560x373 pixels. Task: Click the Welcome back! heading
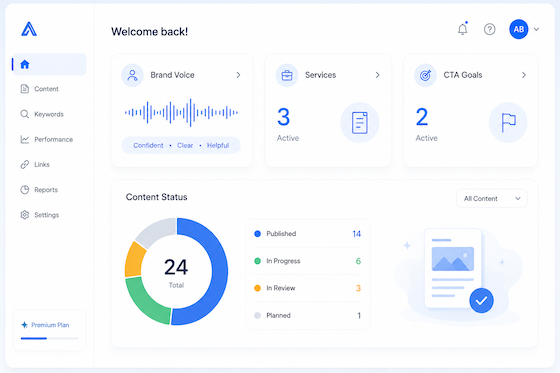point(149,32)
